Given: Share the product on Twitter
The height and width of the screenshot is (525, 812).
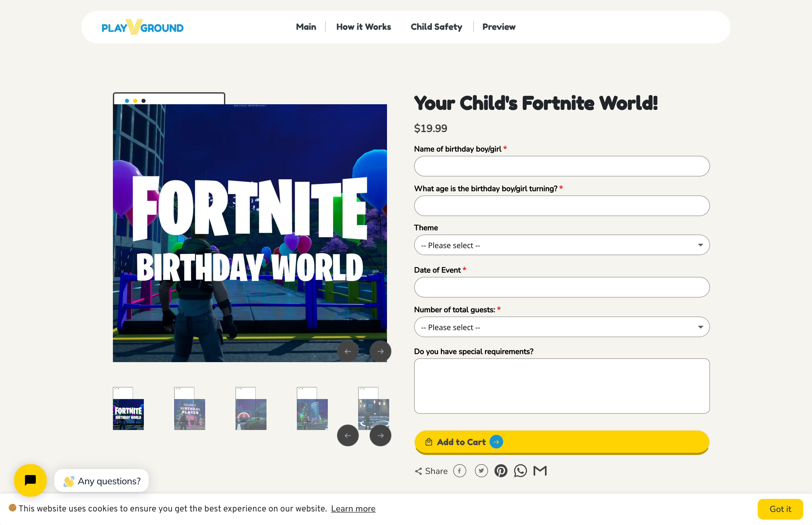Looking at the screenshot, I should click(481, 470).
